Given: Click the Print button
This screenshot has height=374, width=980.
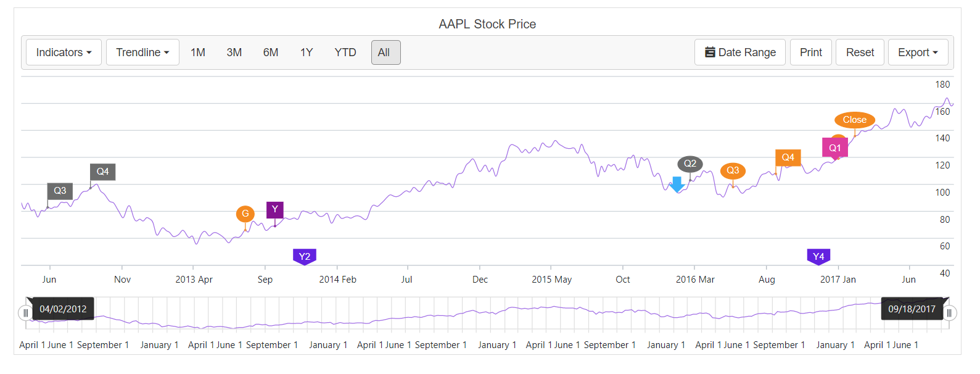Looking at the screenshot, I should (811, 52).
